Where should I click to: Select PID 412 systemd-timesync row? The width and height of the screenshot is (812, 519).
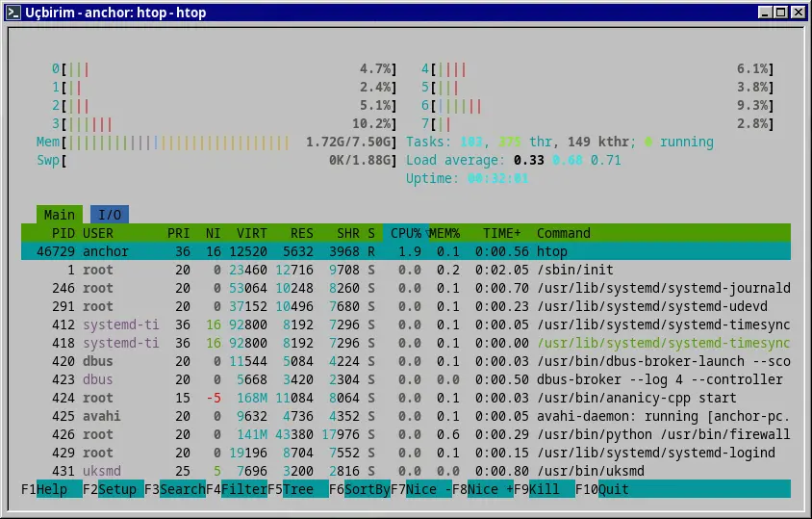(406, 324)
